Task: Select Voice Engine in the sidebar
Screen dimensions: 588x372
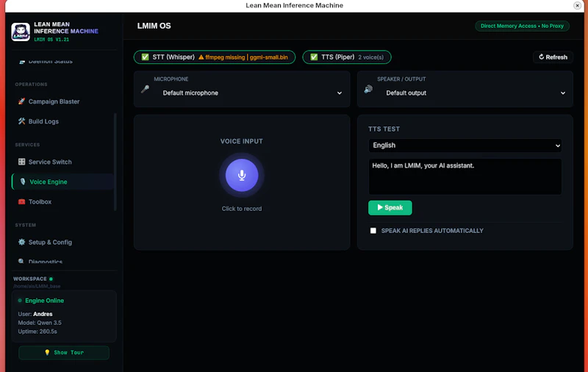Action: pos(63,182)
